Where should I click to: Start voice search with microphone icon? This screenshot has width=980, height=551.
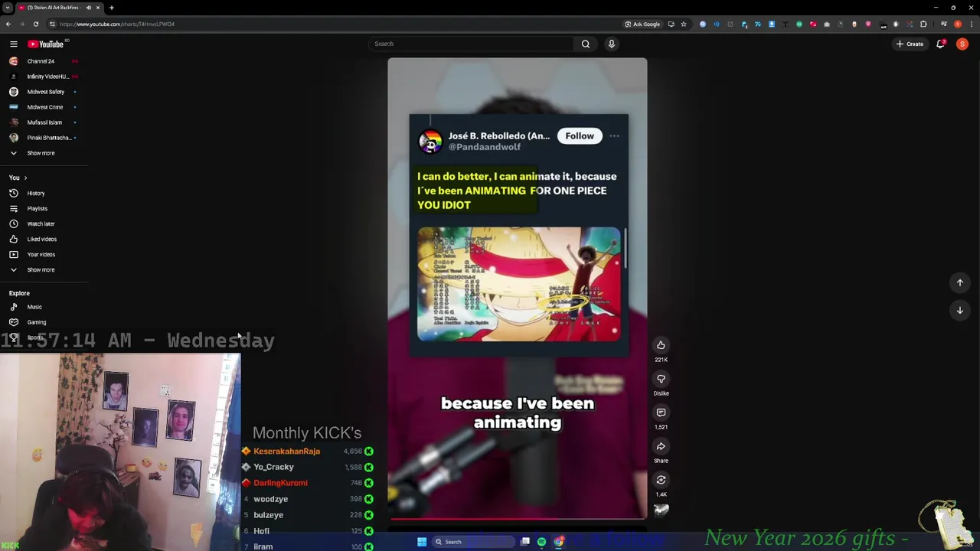point(612,44)
